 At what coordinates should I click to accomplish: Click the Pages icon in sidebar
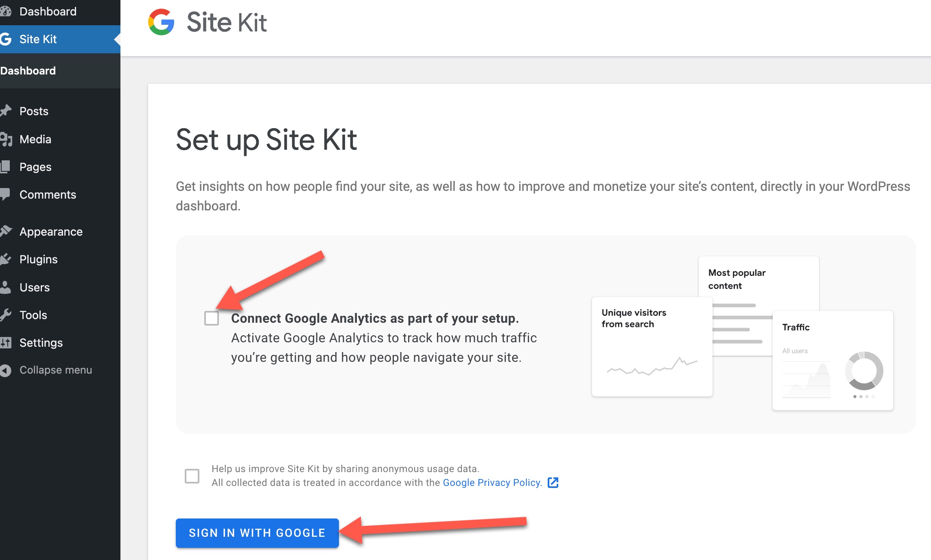(5, 167)
